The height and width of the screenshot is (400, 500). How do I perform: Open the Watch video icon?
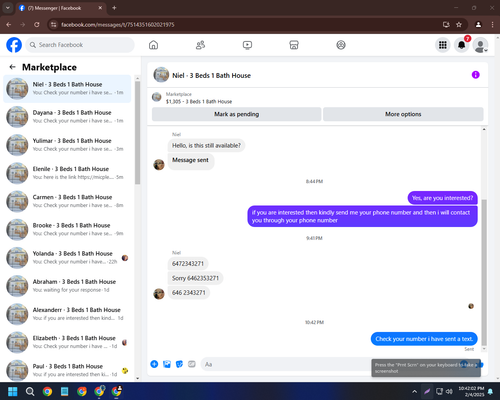[x=247, y=45]
